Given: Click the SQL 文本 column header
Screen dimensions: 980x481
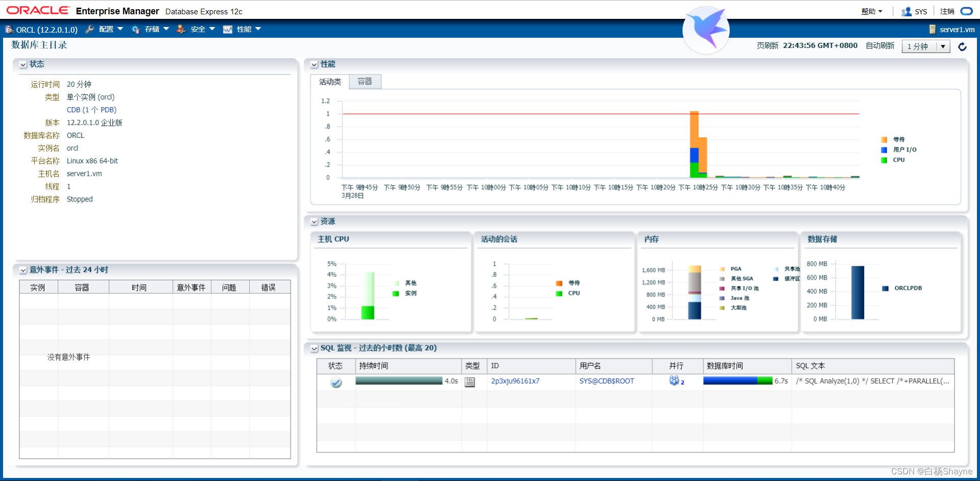Looking at the screenshot, I should coord(873,366).
